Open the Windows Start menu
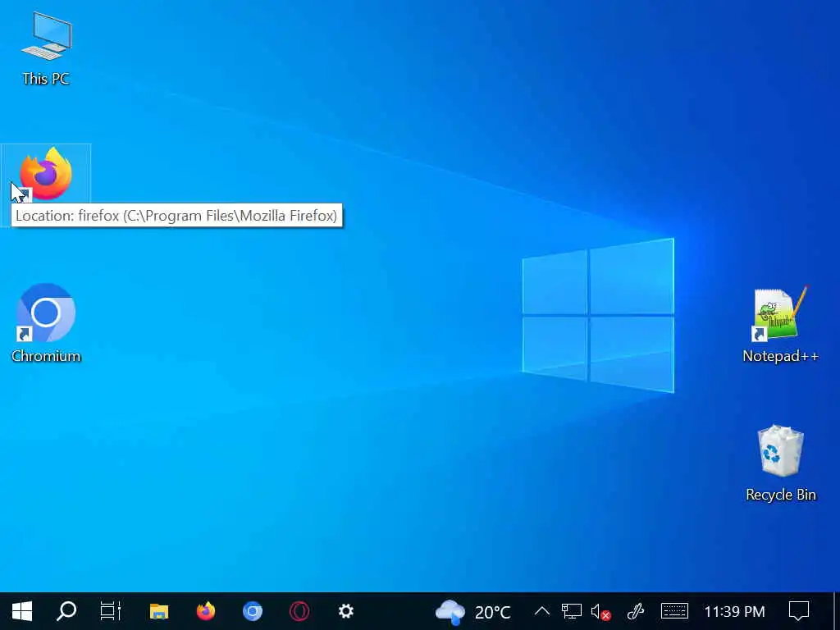840x630 pixels. click(x=22, y=611)
